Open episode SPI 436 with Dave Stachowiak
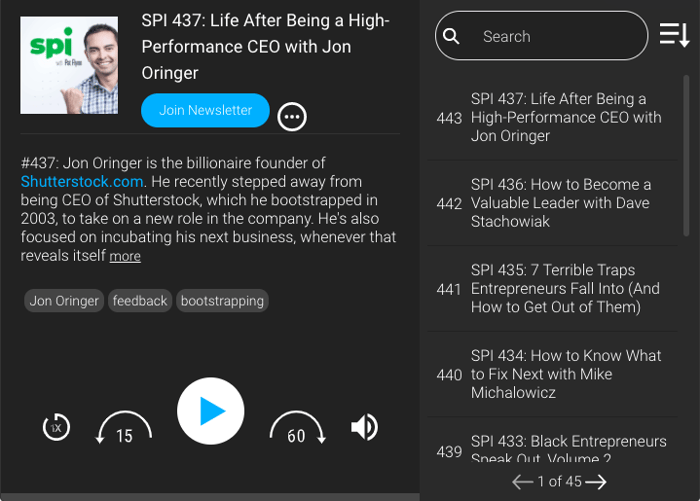The width and height of the screenshot is (700, 501). pos(560,203)
